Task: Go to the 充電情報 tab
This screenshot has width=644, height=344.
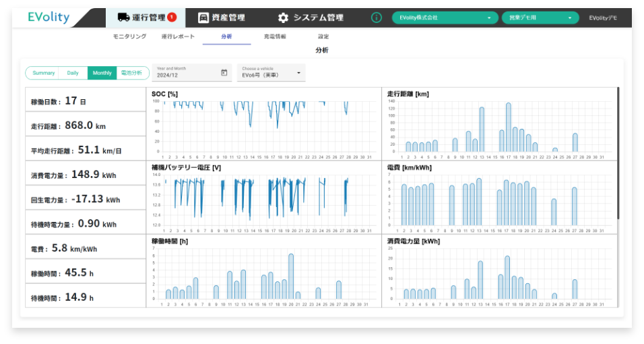Action: pos(275,36)
